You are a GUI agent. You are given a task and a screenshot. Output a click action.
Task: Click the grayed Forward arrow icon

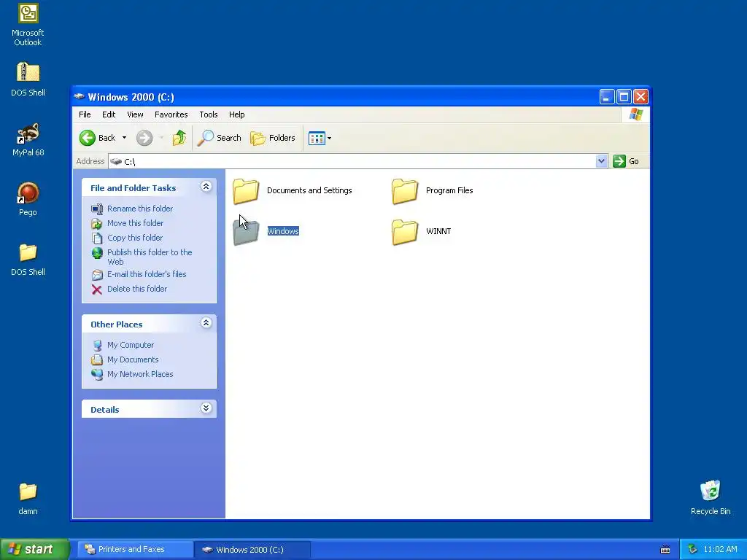click(x=144, y=138)
